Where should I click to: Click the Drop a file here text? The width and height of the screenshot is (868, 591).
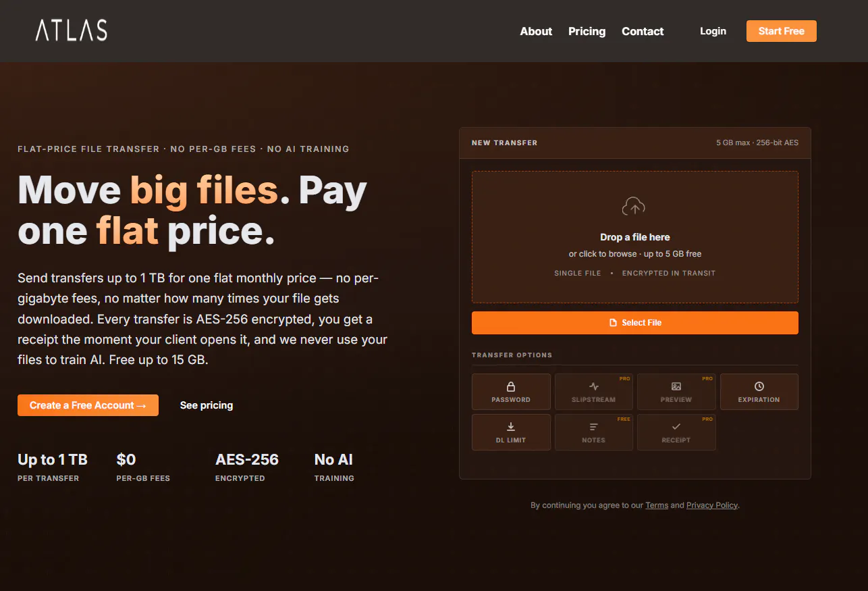click(x=635, y=237)
